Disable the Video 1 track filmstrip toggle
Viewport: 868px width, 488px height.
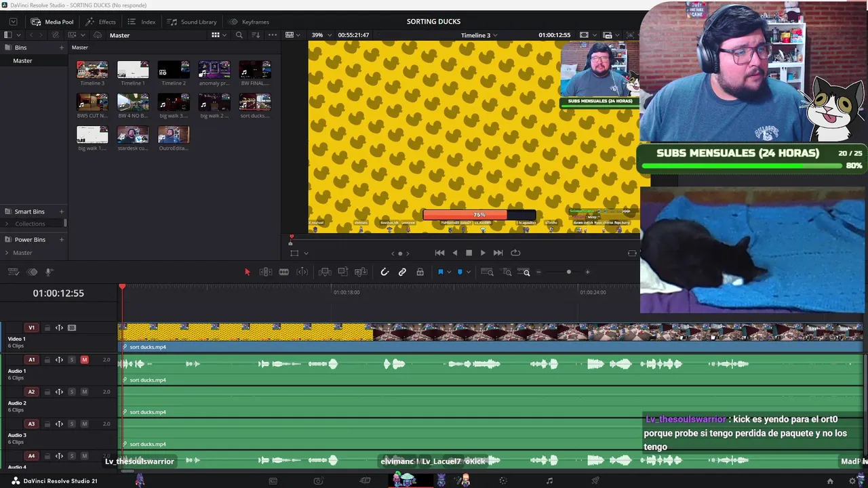(72, 328)
